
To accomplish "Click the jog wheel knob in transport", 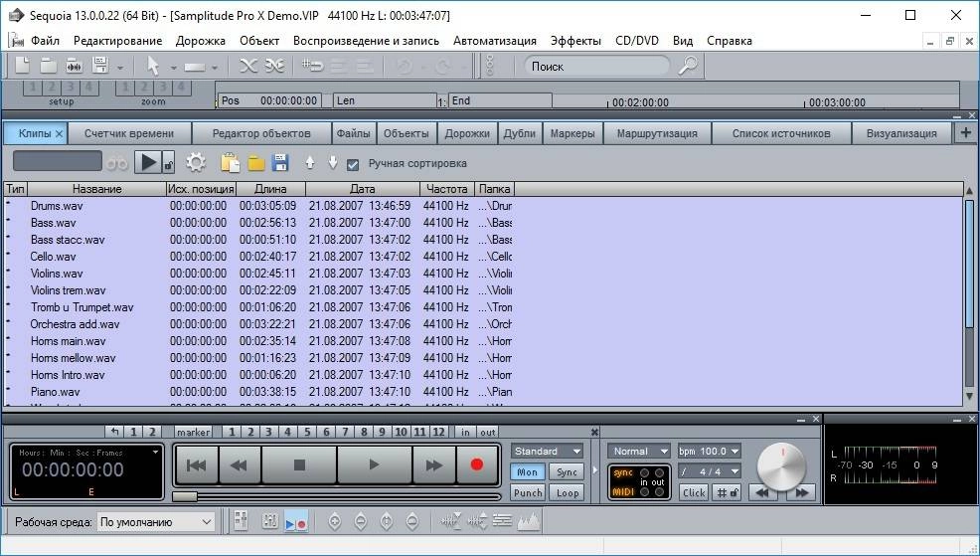I will [781, 466].
